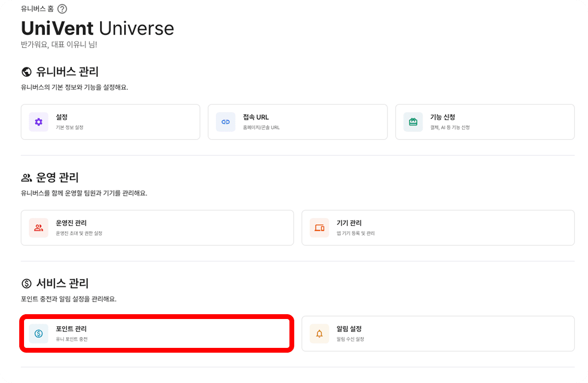Open the help icon next to 유니버스 홈
Viewport: 588px width, 383px height.
click(62, 9)
